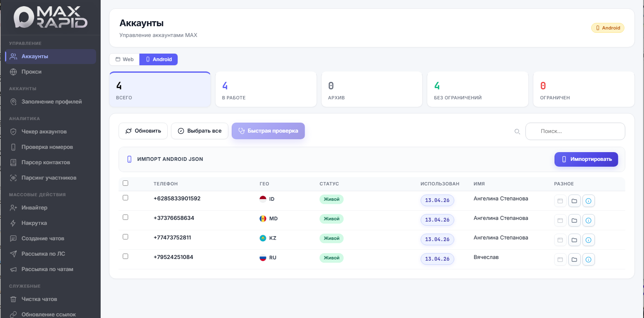Select the checkbox for the +79524251084 row
This screenshot has height=318, width=644.
pos(126,256)
